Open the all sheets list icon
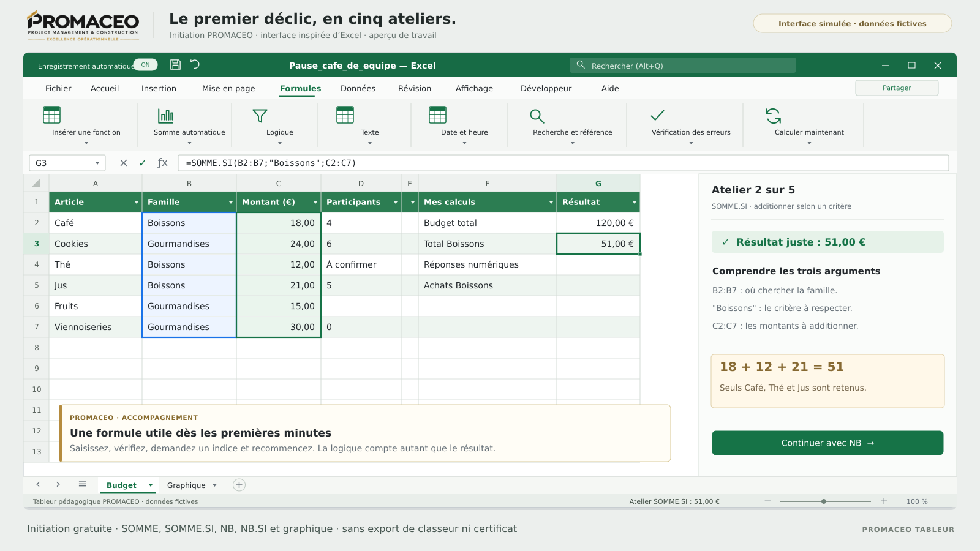 pos(82,484)
